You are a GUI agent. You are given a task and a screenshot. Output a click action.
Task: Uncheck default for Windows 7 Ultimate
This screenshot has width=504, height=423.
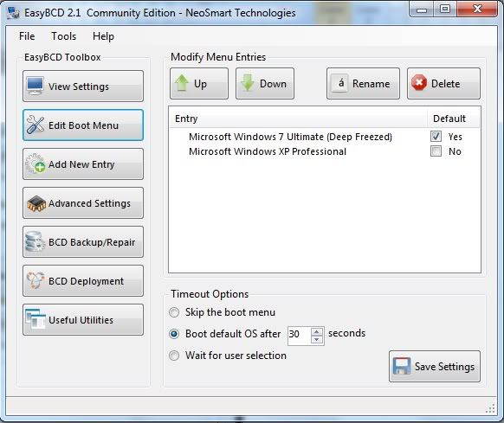pos(436,136)
